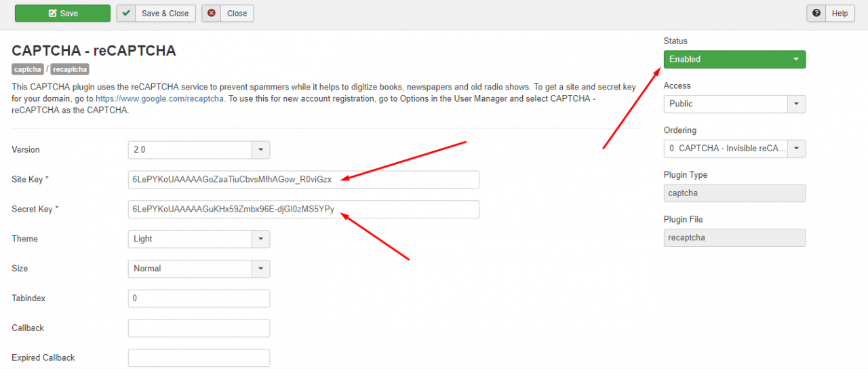Click the Version label
Image resolution: width=868 pixels, height=369 pixels.
coord(26,149)
